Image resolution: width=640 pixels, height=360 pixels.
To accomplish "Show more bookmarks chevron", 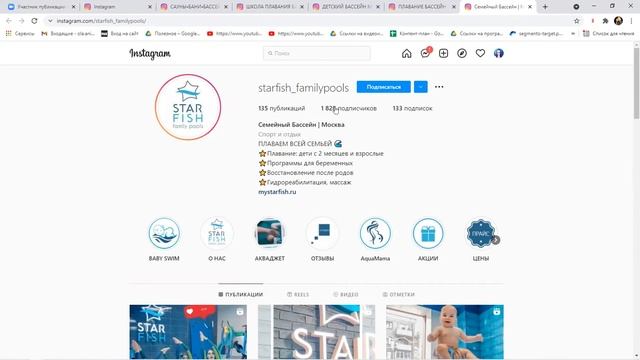I will [x=573, y=33].
